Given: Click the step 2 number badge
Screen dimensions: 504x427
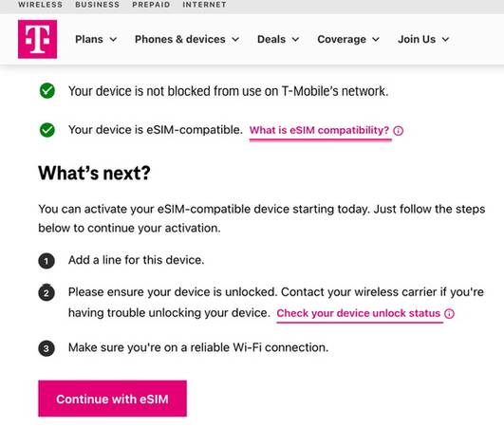Looking at the screenshot, I should click(x=47, y=292).
